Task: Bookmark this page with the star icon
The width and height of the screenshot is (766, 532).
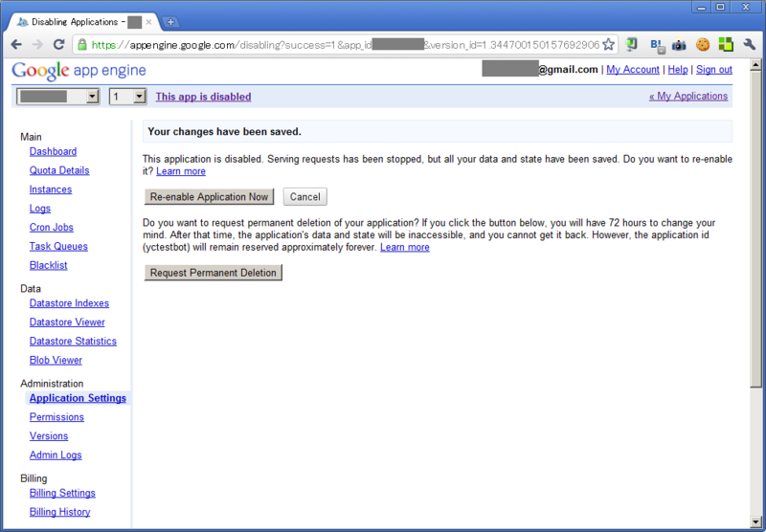Action: [x=608, y=45]
